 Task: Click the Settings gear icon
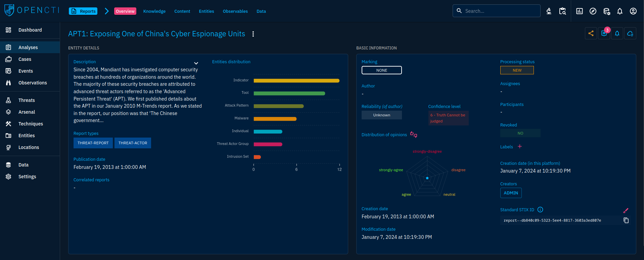(x=8, y=177)
